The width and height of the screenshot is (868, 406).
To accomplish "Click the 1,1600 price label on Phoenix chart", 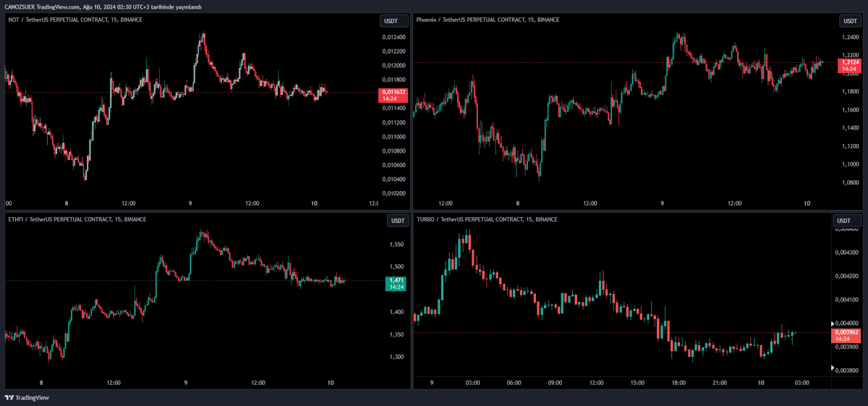I will pyautogui.click(x=849, y=110).
